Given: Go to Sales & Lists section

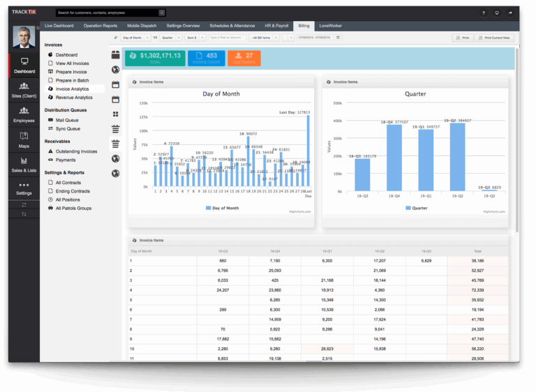Looking at the screenshot, I should [x=24, y=164].
